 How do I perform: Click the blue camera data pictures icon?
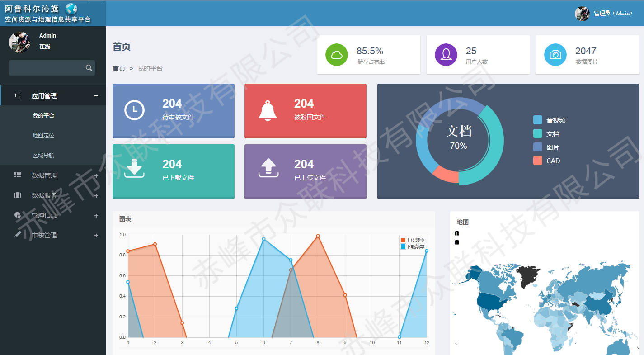[555, 55]
